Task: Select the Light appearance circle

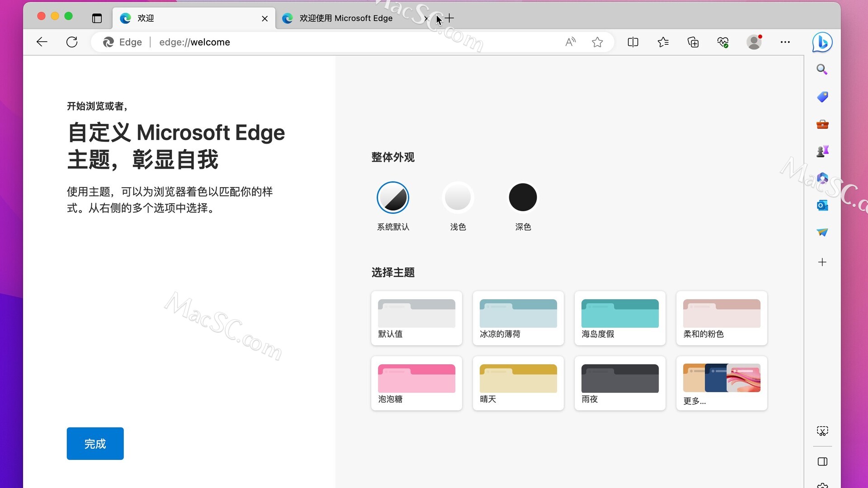Action: click(458, 197)
